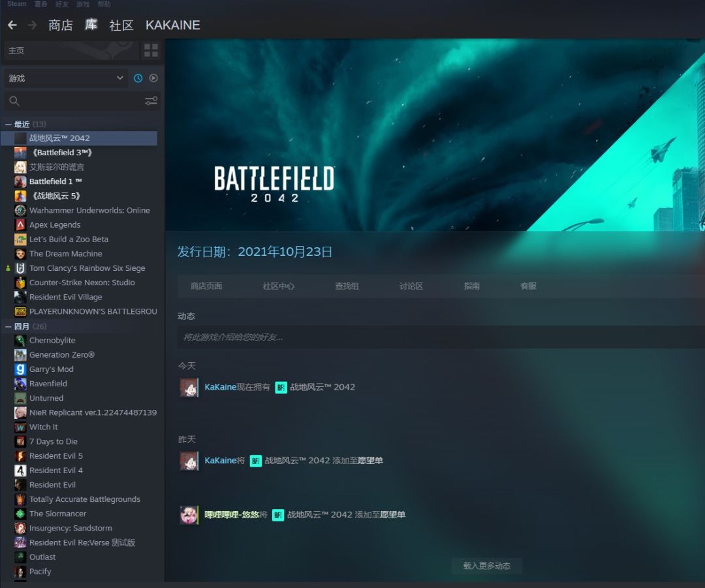705x588 pixels.
Task: Select Counter-Strike Nexon: Studio icon
Action: (20, 283)
